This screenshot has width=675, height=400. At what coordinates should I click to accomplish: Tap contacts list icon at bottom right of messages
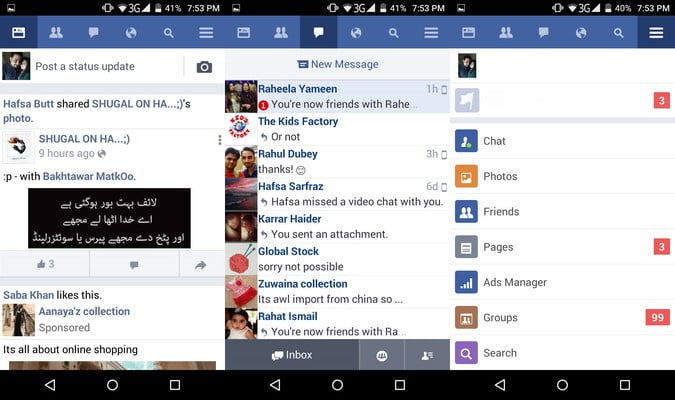pos(427,355)
